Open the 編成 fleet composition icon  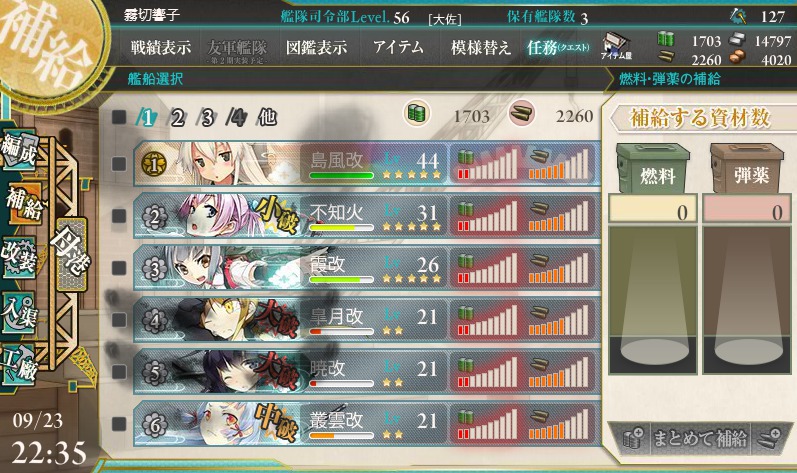coord(19,150)
